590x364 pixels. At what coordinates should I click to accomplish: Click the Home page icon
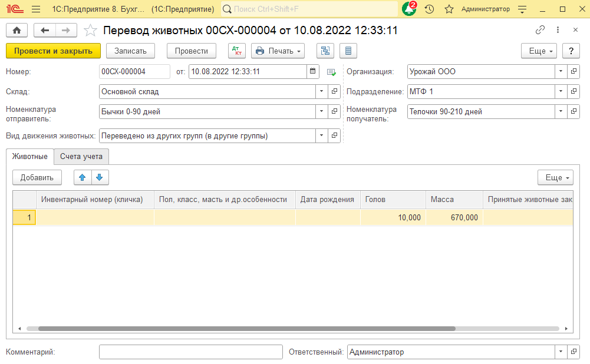tap(17, 30)
